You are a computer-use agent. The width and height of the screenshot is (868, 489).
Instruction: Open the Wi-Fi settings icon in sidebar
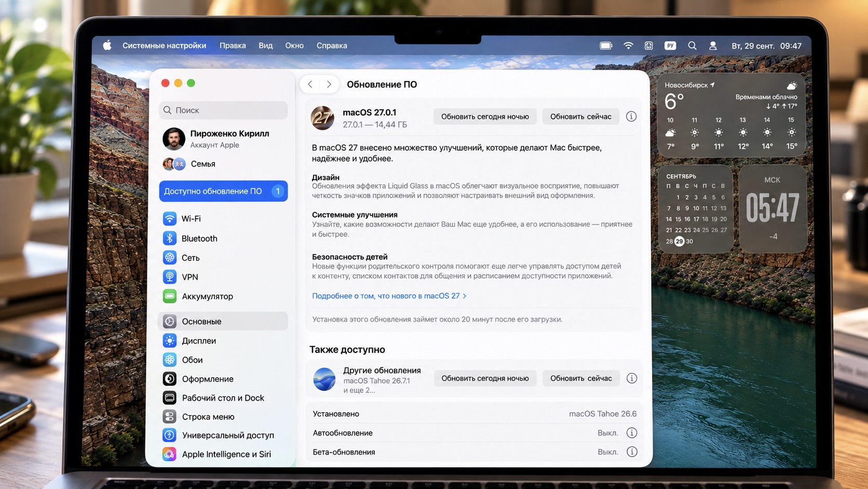[x=170, y=219]
